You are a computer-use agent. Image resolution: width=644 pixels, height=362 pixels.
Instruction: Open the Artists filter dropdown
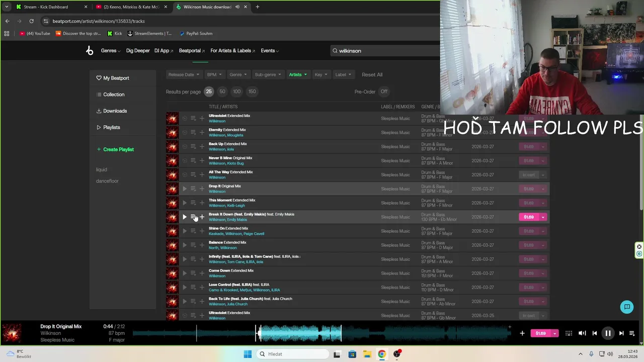click(x=298, y=74)
